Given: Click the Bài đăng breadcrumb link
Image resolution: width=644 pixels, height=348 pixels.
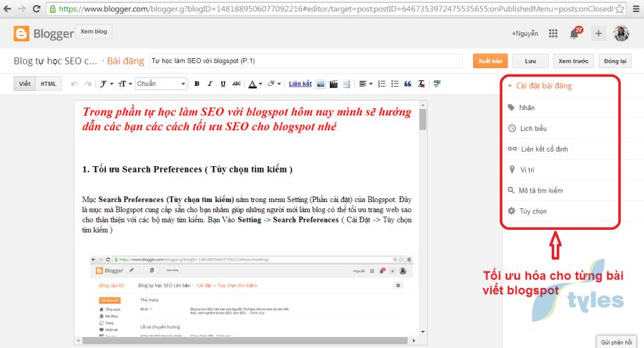Looking at the screenshot, I should (x=125, y=61).
